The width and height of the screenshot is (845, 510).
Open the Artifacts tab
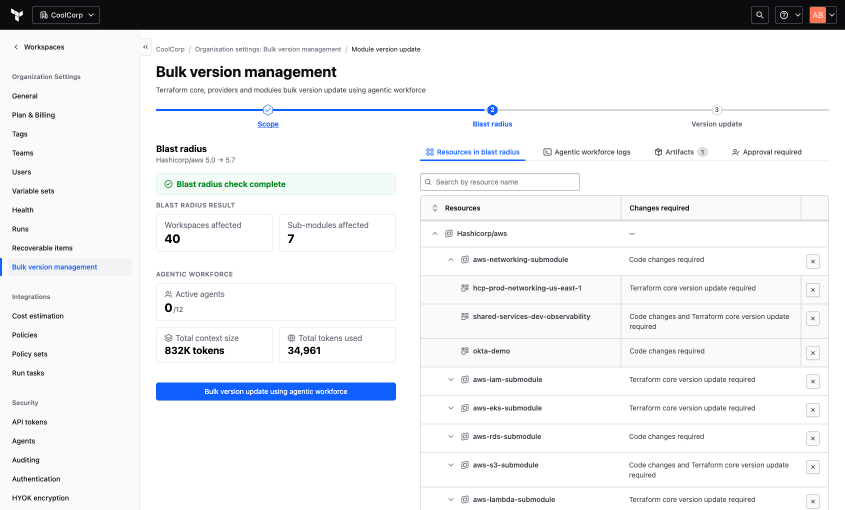(681, 152)
